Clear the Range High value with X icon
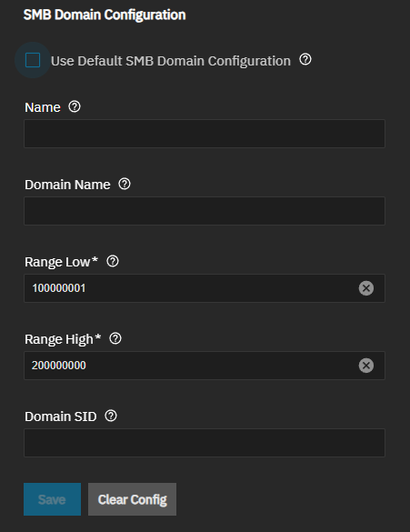410x532 pixels. (366, 366)
